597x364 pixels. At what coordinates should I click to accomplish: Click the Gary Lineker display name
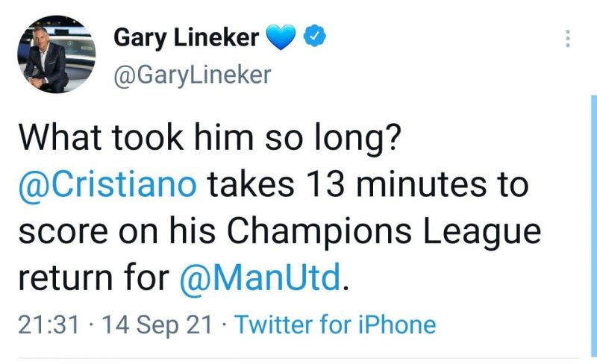click(186, 37)
